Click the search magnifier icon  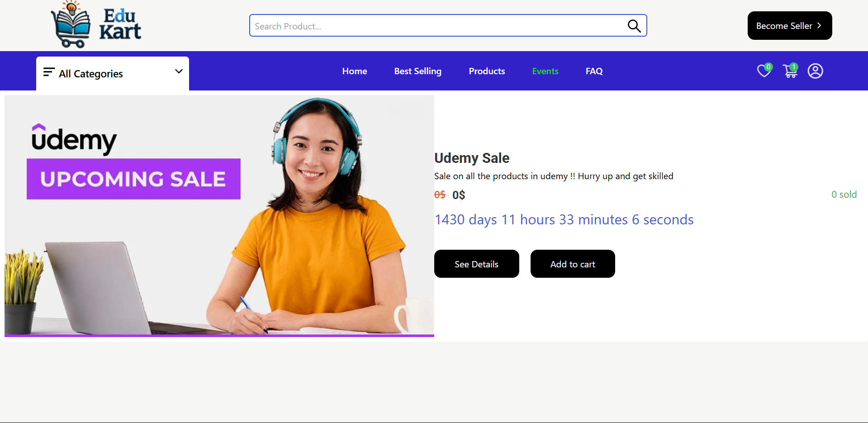pos(634,26)
